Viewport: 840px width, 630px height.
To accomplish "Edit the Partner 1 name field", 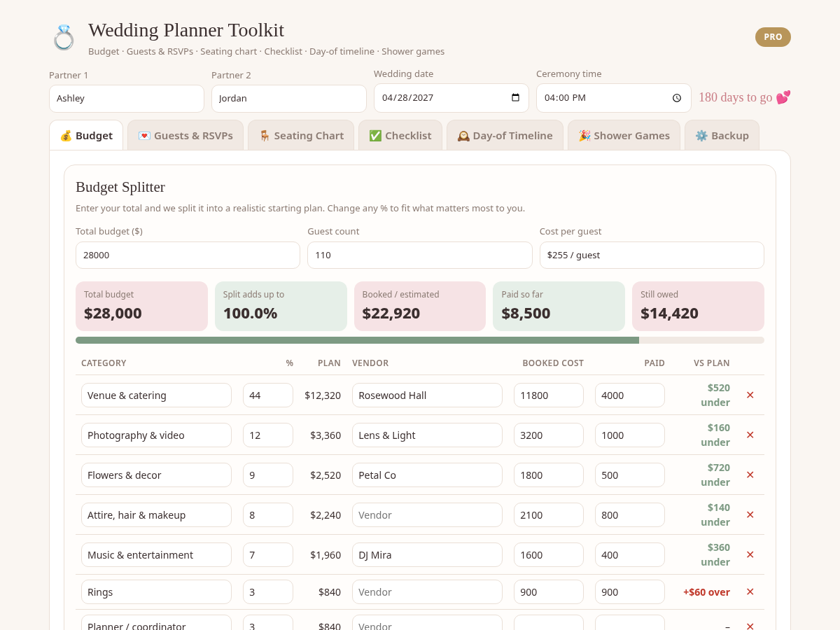I will tap(127, 99).
